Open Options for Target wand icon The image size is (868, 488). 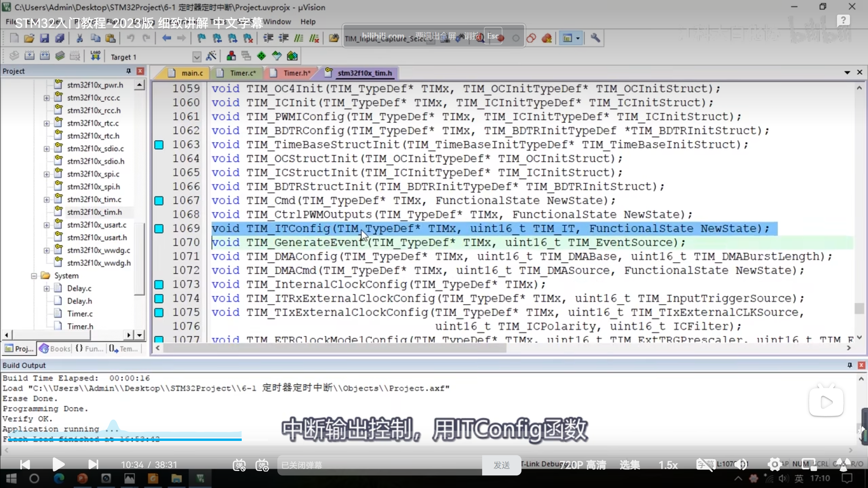[x=211, y=56]
